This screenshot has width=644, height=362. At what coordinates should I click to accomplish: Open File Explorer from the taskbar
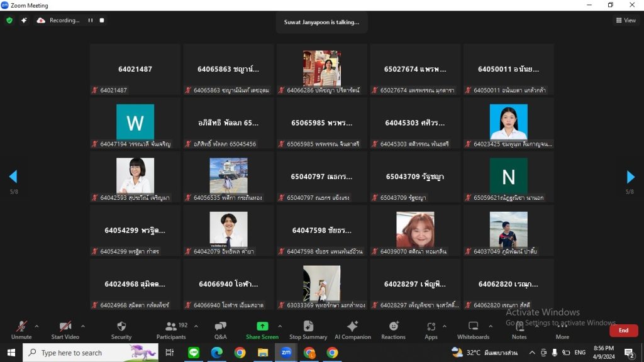coord(262,353)
